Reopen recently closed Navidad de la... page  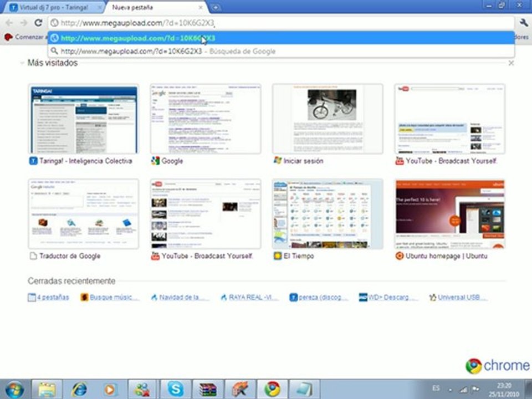(x=180, y=298)
